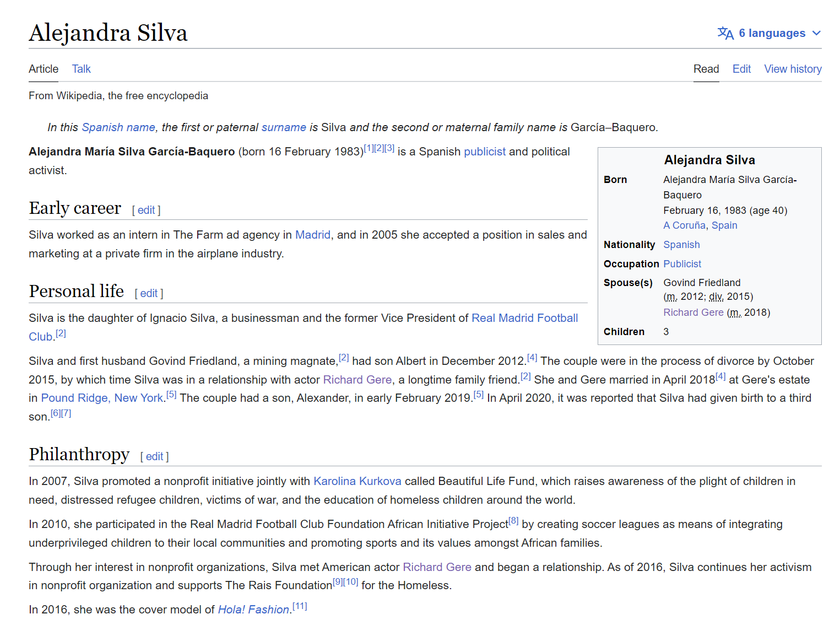Open Richard Gere link in Philanthropy
This screenshot has width=840, height=625.
click(437, 567)
